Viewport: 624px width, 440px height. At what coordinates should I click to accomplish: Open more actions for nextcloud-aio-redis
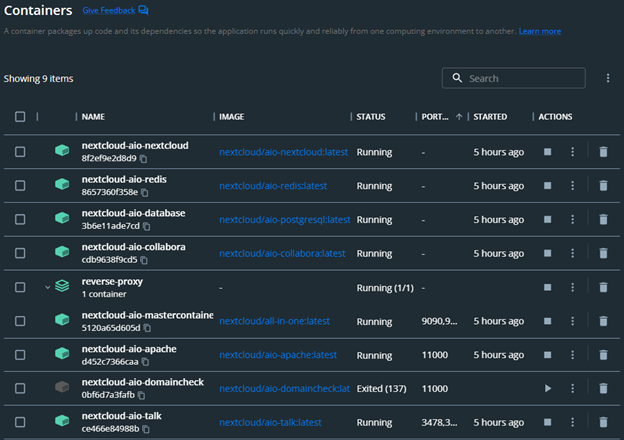coord(572,185)
